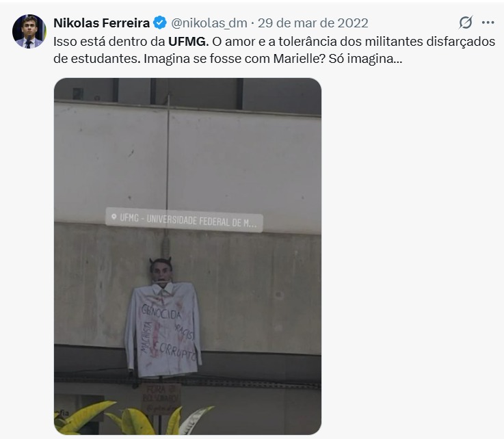Click 'Isso está dentro da' tweet text
Image resolution: width=504 pixels, height=439 pixels.
click(109, 42)
